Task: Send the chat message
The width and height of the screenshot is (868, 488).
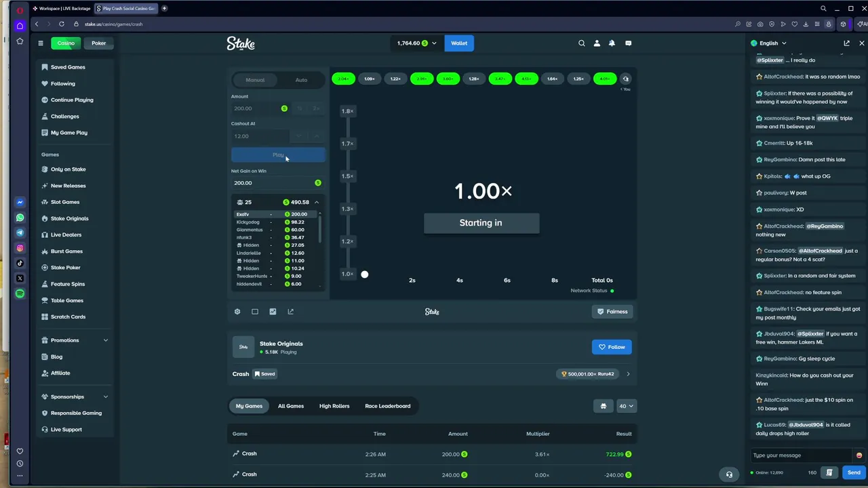Action: pos(854,472)
